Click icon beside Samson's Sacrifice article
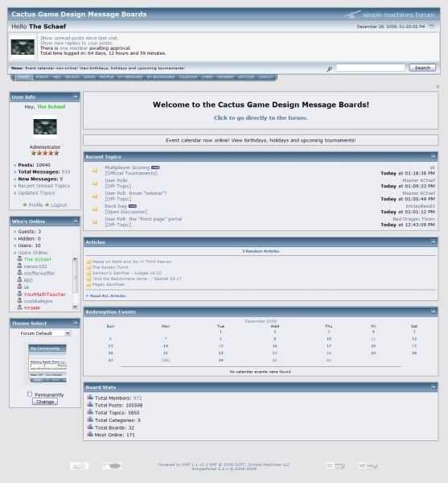 88,273
